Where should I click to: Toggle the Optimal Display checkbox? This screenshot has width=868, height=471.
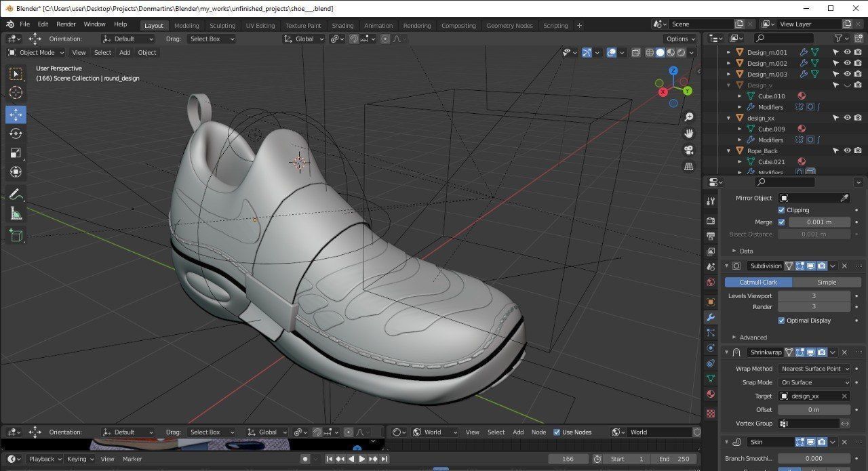tap(781, 321)
